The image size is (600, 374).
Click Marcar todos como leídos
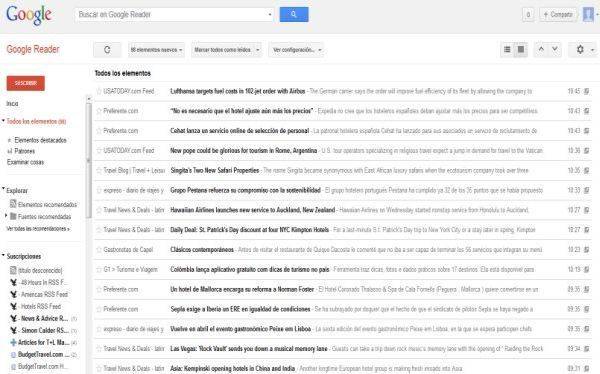(222, 50)
